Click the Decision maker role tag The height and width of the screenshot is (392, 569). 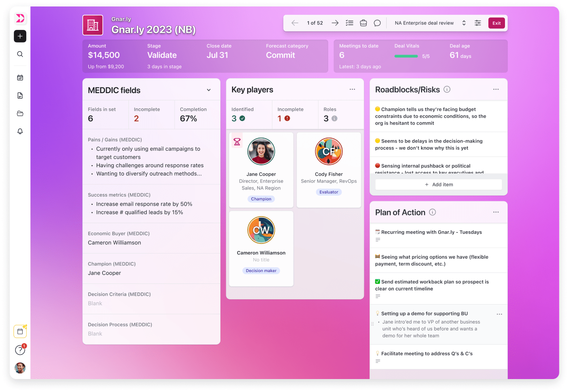261,271
